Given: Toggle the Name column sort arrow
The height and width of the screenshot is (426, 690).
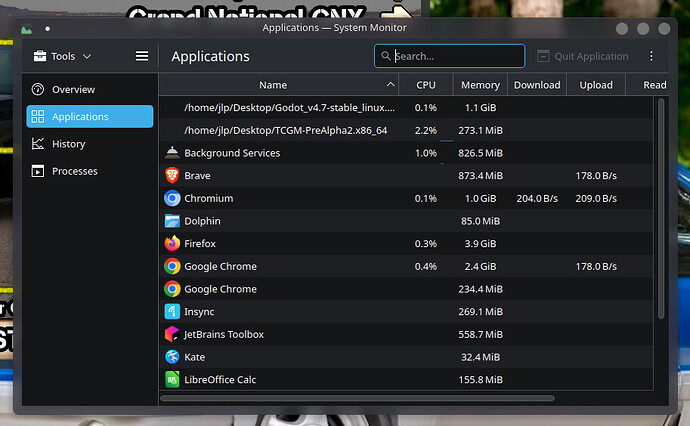Looking at the screenshot, I should click(390, 84).
